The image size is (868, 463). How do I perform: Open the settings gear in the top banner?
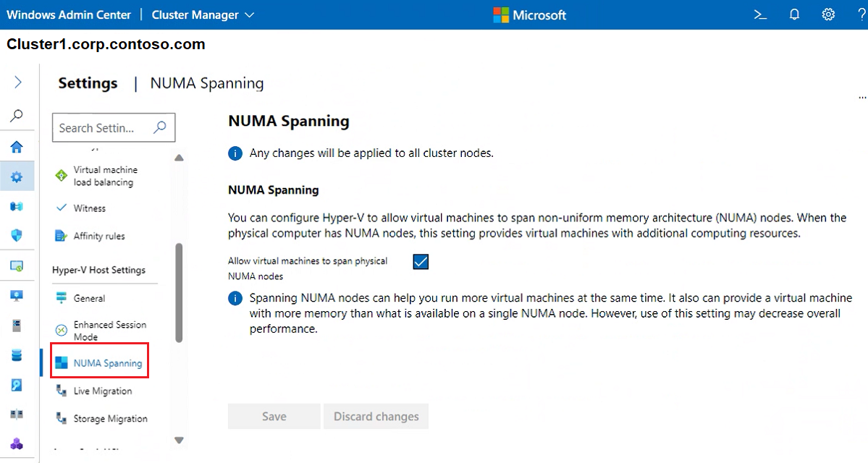(828, 14)
